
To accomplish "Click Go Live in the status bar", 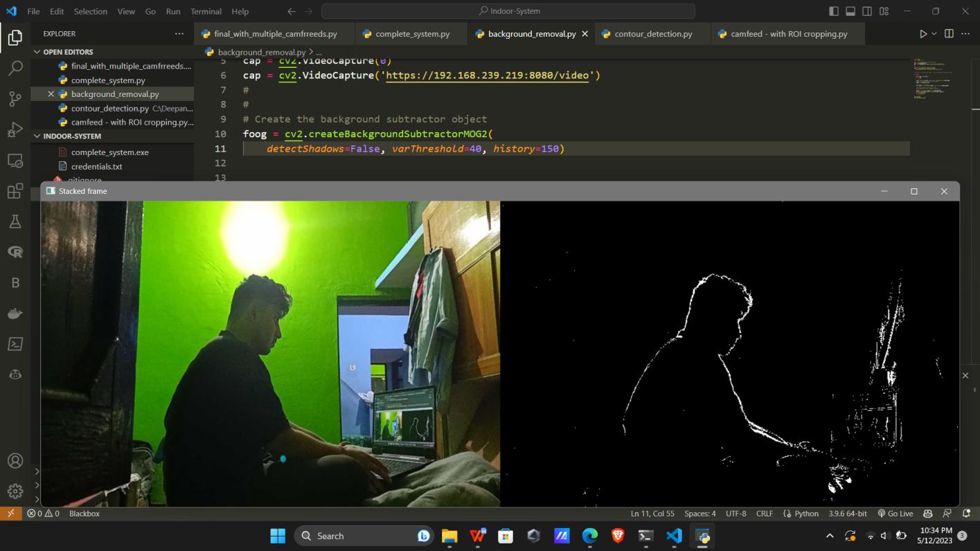I will (895, 514).
